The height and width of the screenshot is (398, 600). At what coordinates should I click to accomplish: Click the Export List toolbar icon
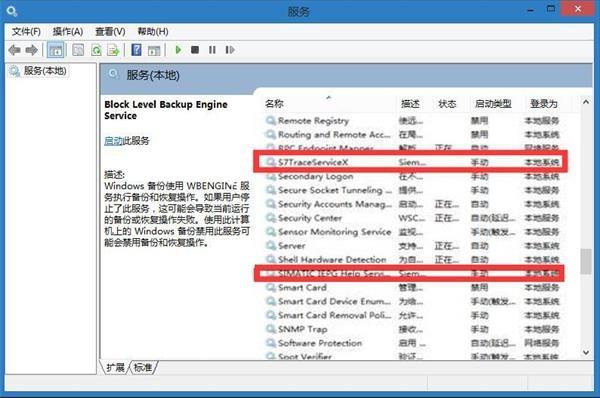pyautogui.click(x=114, y=50)
